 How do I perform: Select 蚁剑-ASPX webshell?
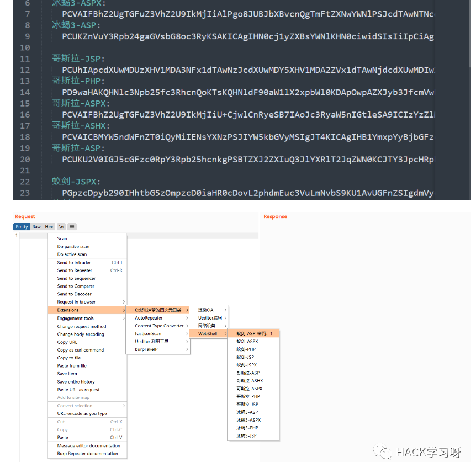[x=253, y=342]
